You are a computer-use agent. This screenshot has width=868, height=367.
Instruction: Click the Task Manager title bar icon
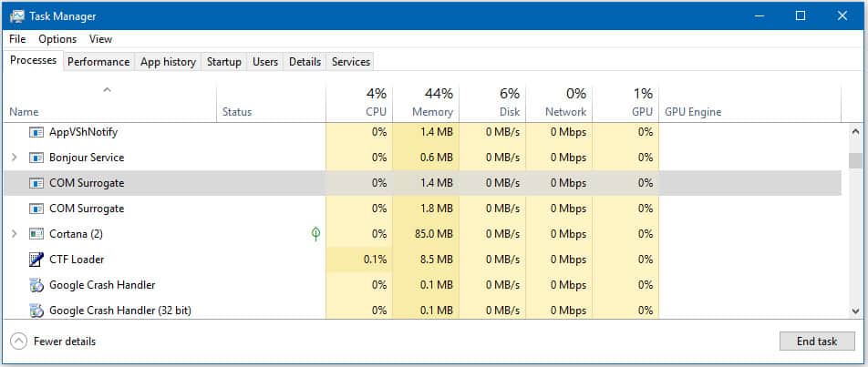(16, 16)
